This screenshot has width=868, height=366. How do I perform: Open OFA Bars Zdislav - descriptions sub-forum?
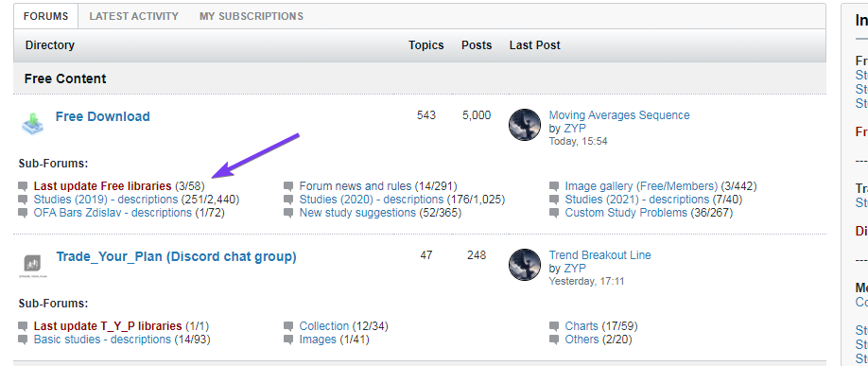113,213
